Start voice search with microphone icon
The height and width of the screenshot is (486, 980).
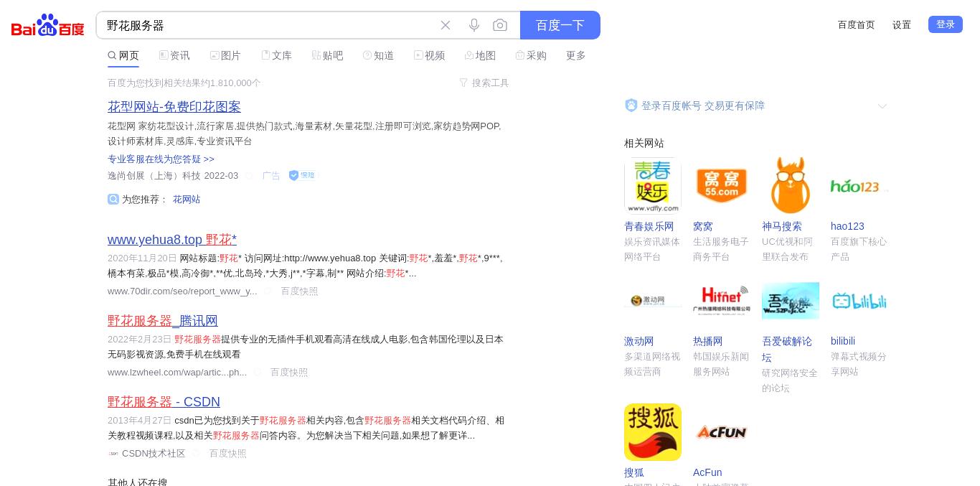[474, 25]
